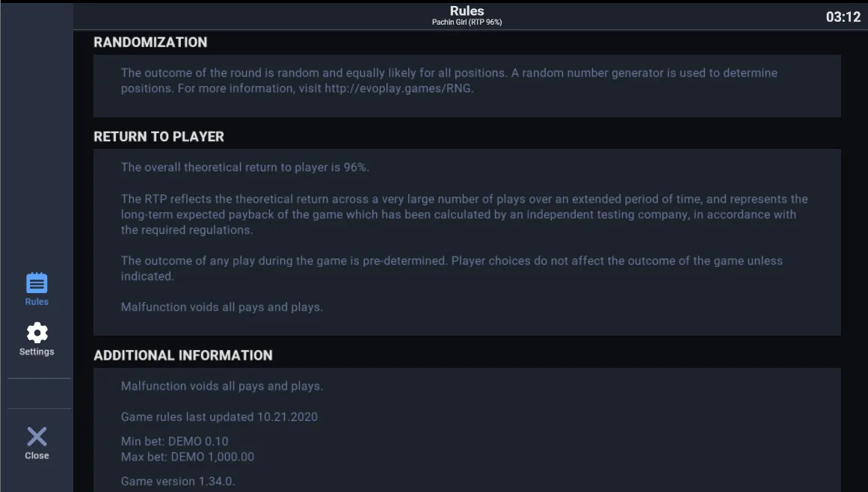Viewport: 868px width, 492px height.
Task: Close the rules panel with X icon
Action: (37, 436)
